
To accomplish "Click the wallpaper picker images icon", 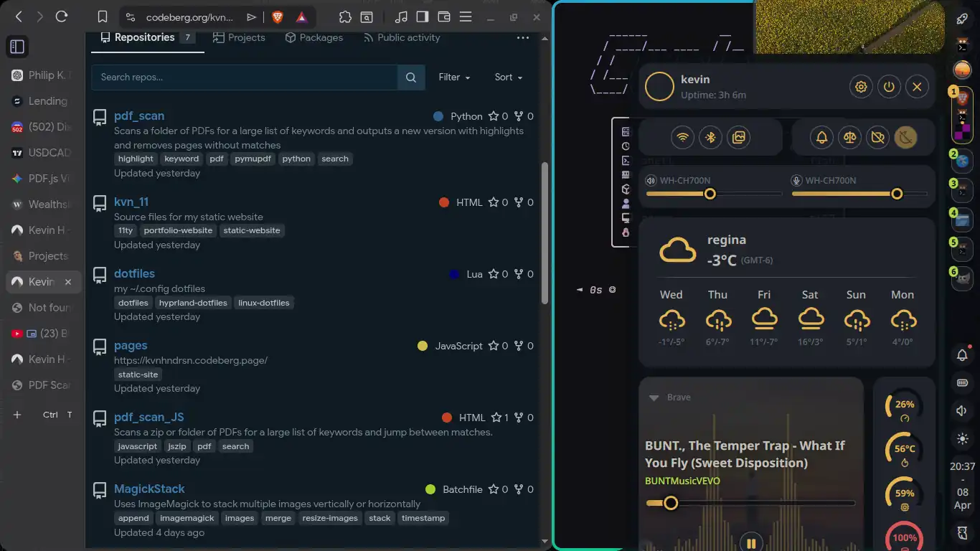I will pos(738,137).
